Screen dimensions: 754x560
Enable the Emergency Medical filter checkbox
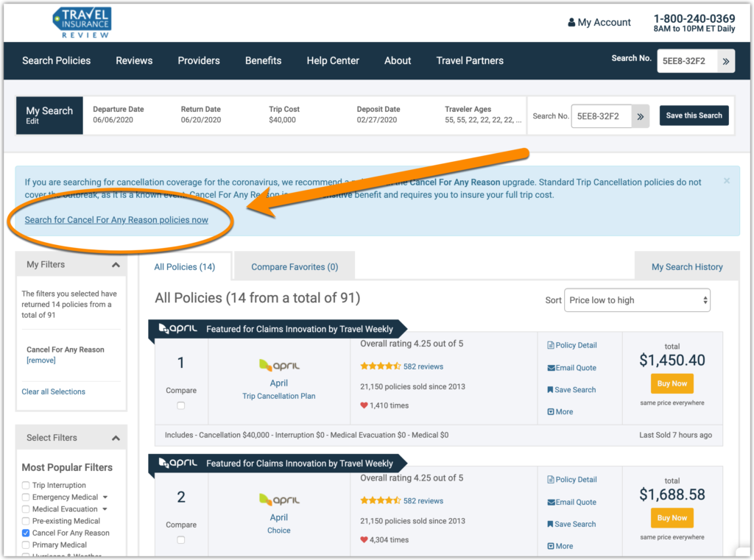26,497
